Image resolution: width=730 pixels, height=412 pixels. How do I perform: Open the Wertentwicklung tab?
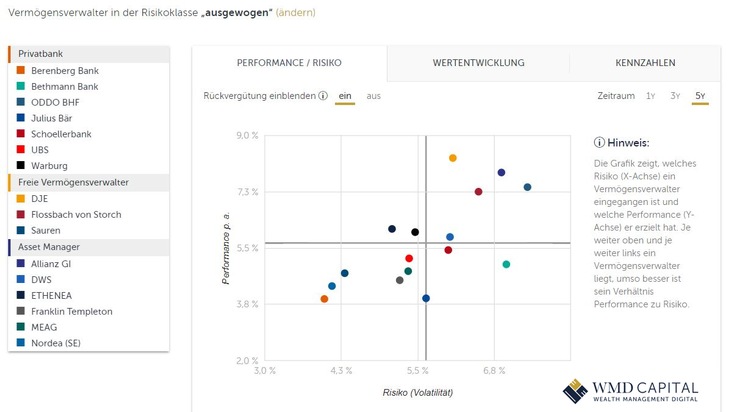[478, 63]
